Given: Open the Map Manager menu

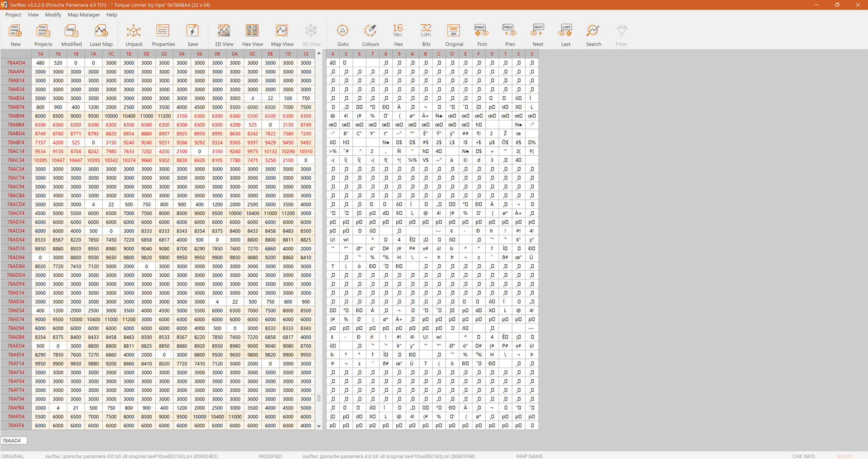Looking at the screenshot, I should point(84,15).
